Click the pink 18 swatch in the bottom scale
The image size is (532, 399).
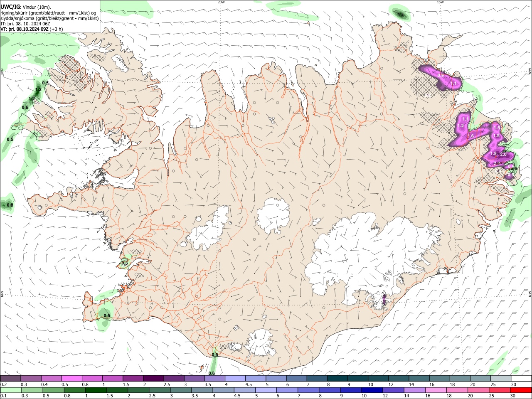pyautogui.click(x=457, y=390)
